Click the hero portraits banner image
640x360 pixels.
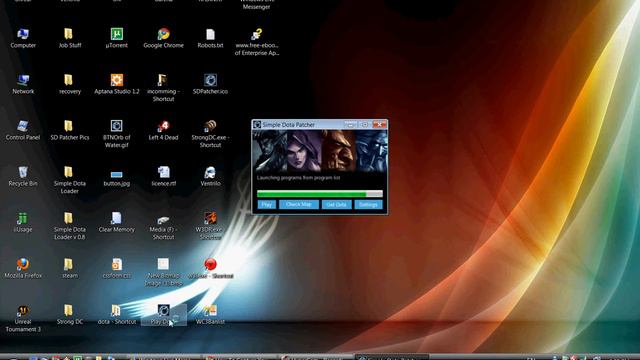pyautogui.click(x=320, y=151)
